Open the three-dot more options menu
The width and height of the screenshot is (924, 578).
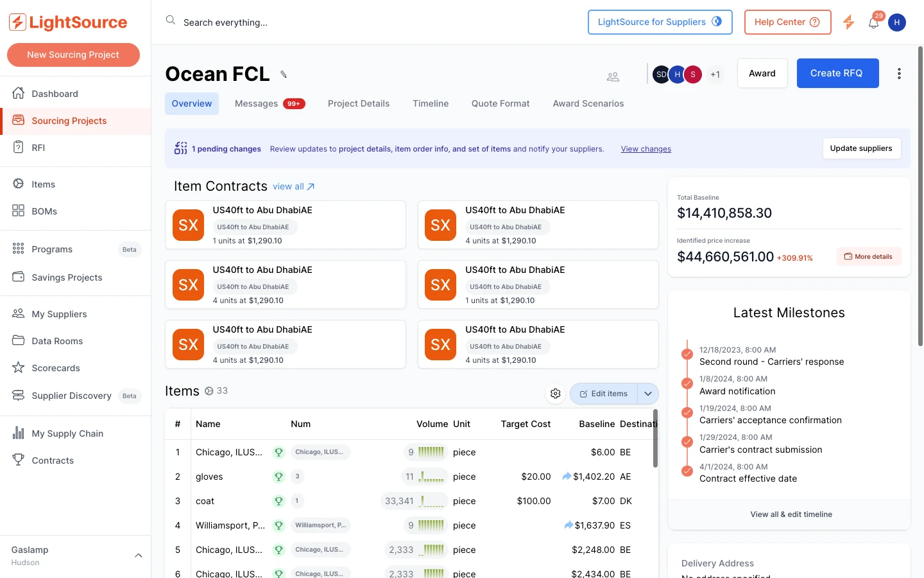coord(899,73)
